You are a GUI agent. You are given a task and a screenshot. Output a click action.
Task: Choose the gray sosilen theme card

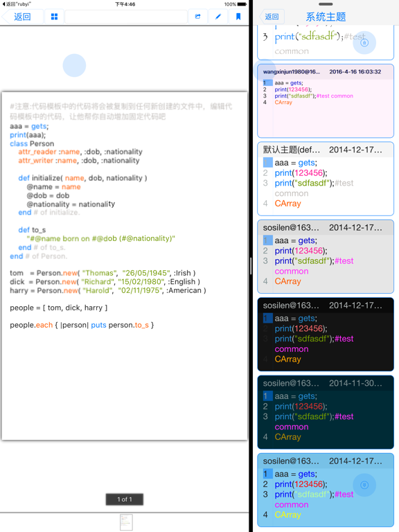(x=326, y=256)
